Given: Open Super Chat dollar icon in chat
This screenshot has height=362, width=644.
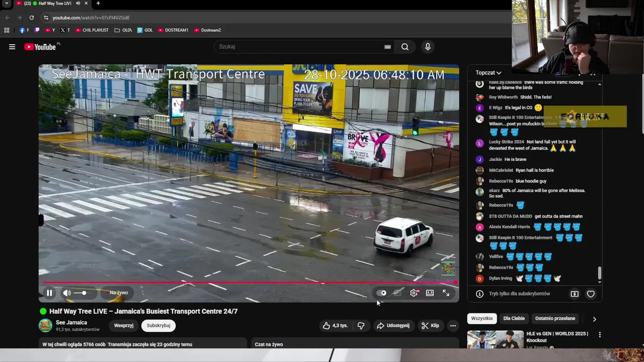Looking at the screenshot, I should click(575, 294).
